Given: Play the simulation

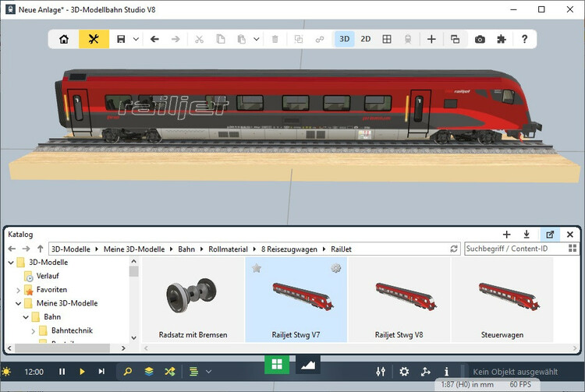Looking at the screenshot, I should click(82, 372).
